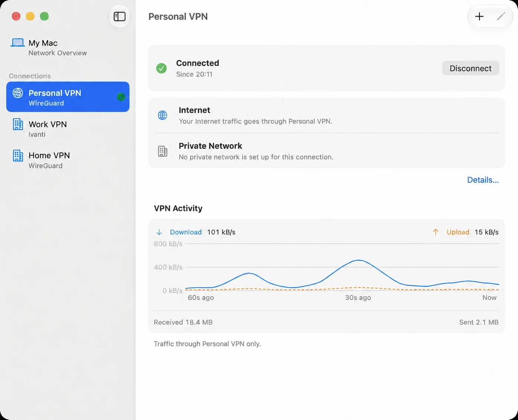Click the pencil edit icon
Viewport: 518px width, 420px height.
click(x=501, y=16)
